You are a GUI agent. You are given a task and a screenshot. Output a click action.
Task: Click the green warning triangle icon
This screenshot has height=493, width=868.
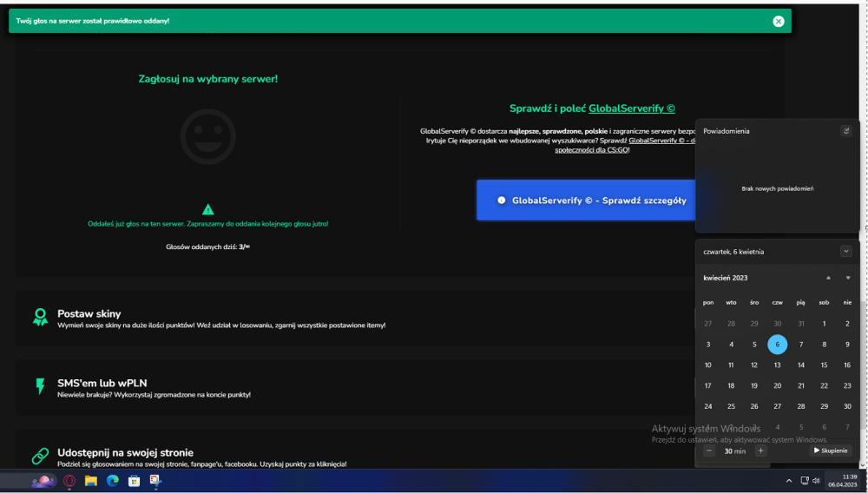208,209
